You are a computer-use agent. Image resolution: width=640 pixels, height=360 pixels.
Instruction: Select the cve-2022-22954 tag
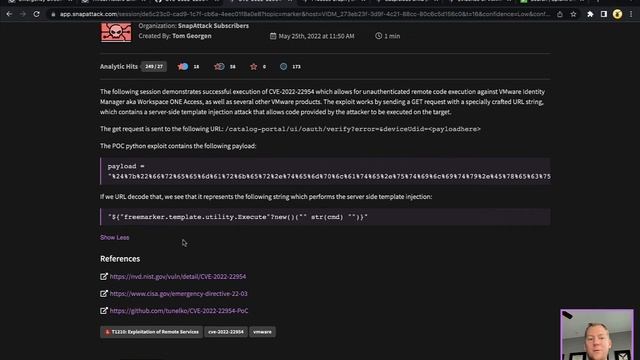pyautogui.click(x=226, y=332)
